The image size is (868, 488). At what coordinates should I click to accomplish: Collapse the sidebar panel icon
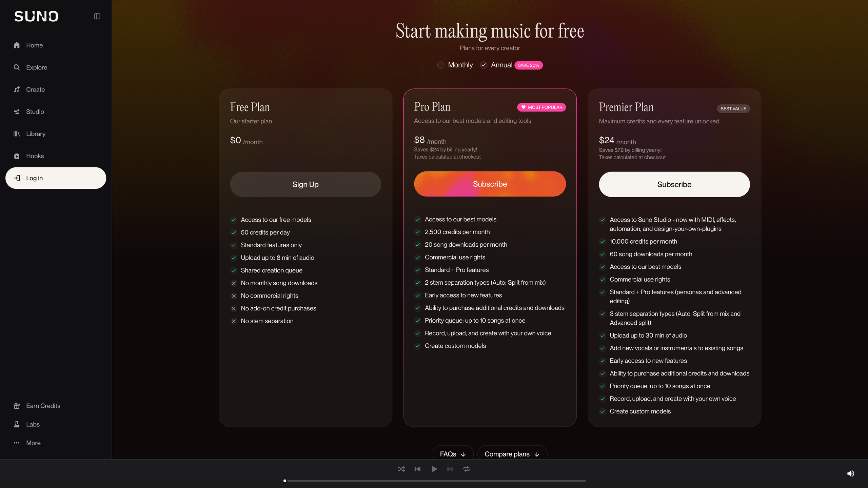pos(97,16)
